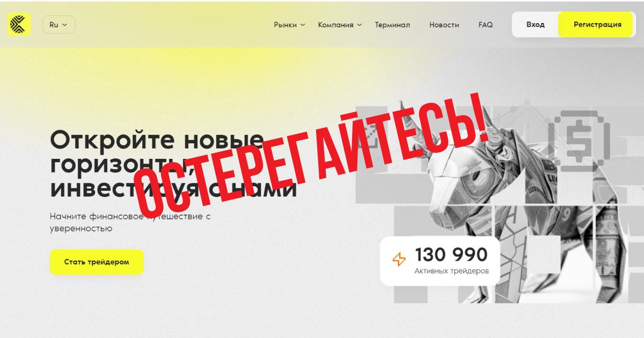Image resolution: width=644 pixels, height=338 pixels.
Task: Click the 130 990 active traders card
Action: [440, 261]
